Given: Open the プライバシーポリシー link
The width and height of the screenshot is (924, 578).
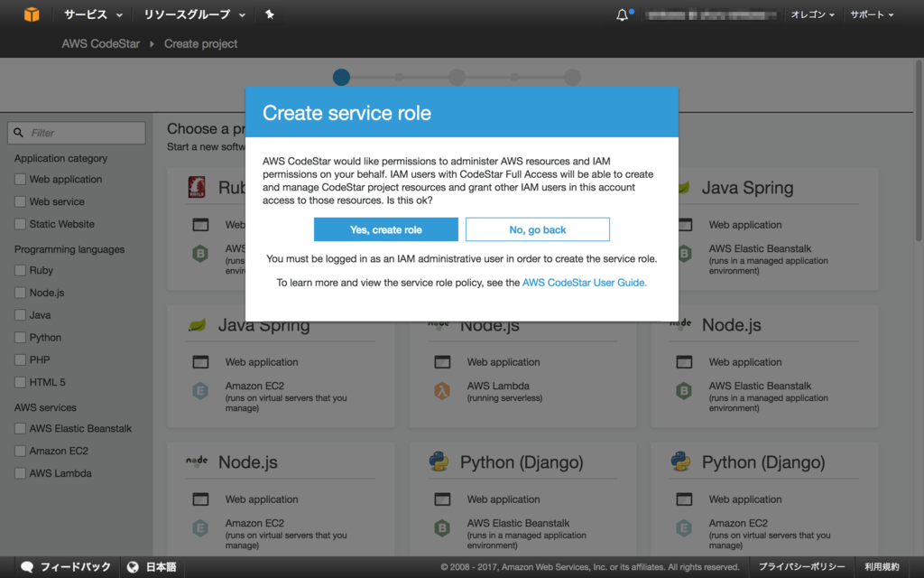Looking at the screenshot, I should [x=801, y=567].
